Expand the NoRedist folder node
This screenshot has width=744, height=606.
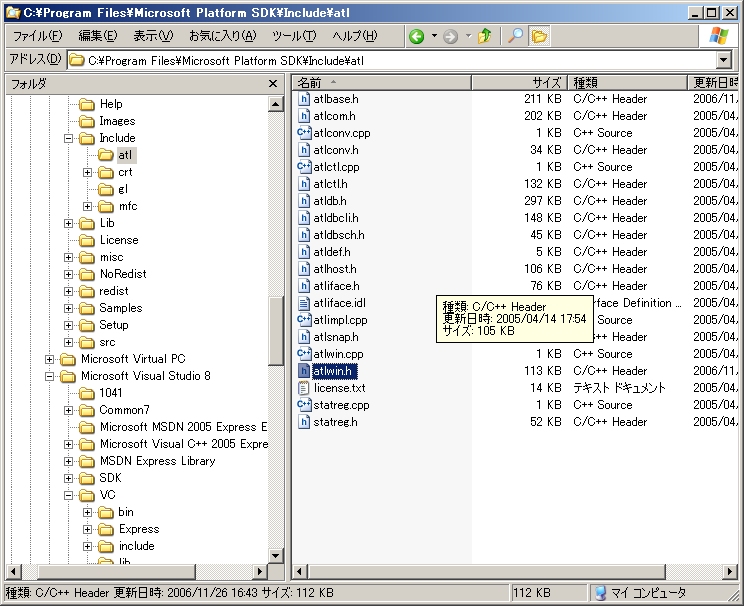tap(68, 274)
